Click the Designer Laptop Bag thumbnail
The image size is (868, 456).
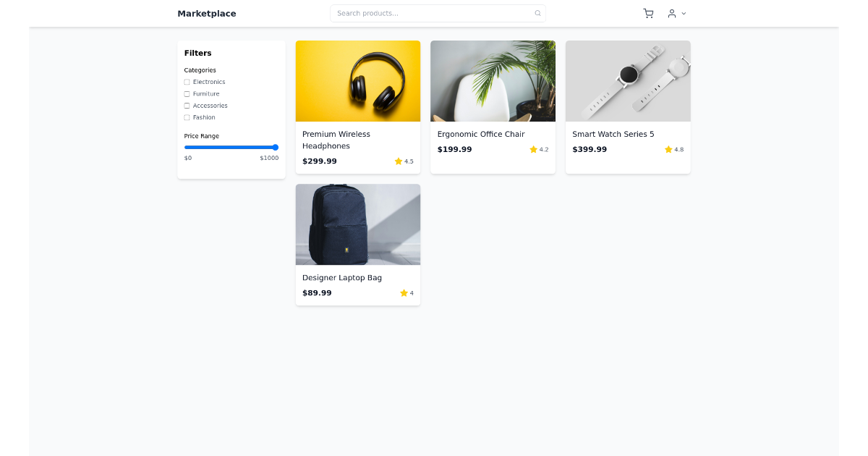[357, 224]
